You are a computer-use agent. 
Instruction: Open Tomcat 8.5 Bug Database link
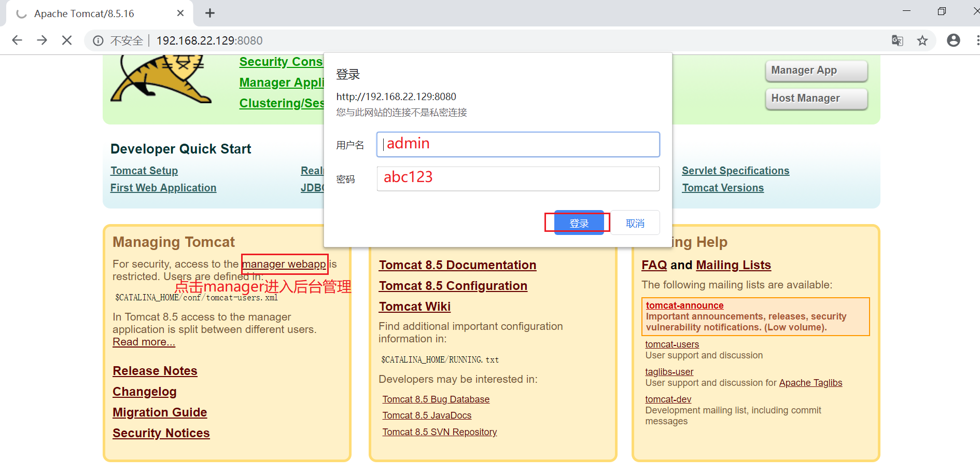(436, 399)
